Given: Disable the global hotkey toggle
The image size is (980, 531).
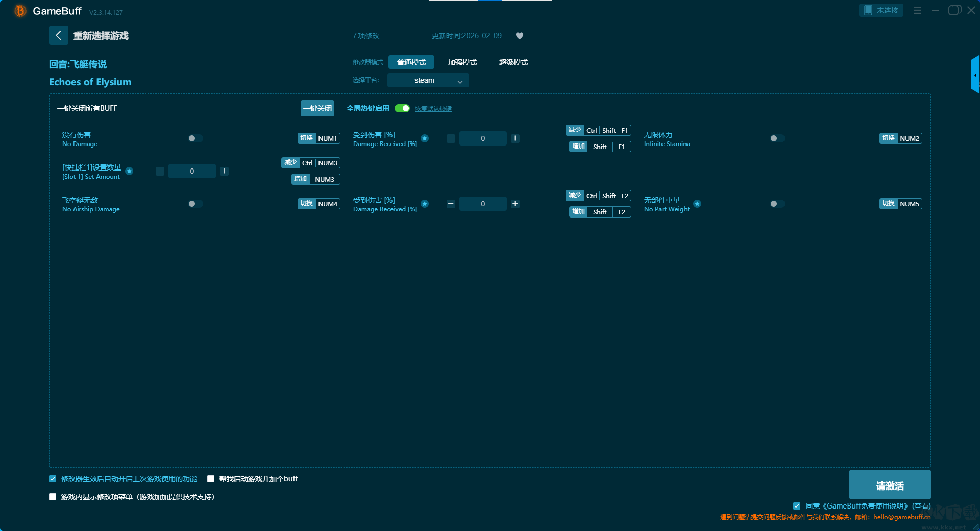Looking at the screenshot, I should pos(402,108).
